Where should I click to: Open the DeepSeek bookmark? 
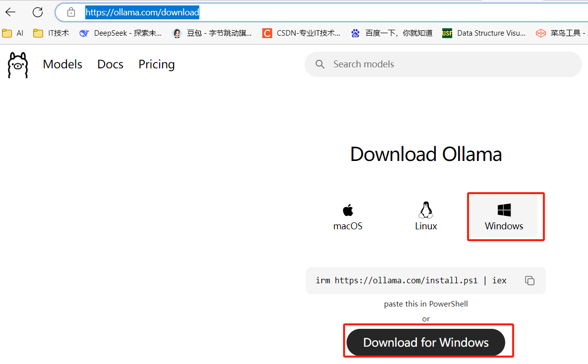tap(120, 33)
